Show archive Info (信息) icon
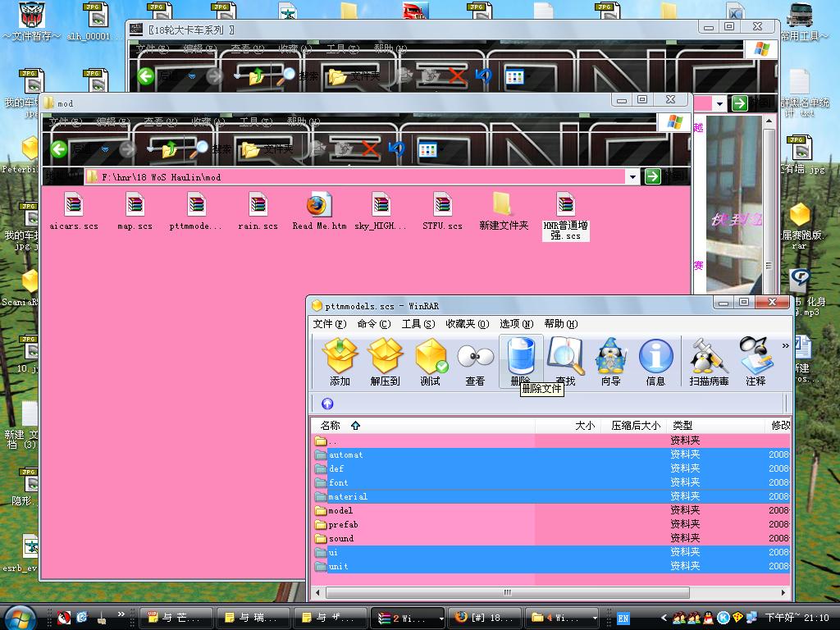 pyautogui.click(x=655, y=361)
